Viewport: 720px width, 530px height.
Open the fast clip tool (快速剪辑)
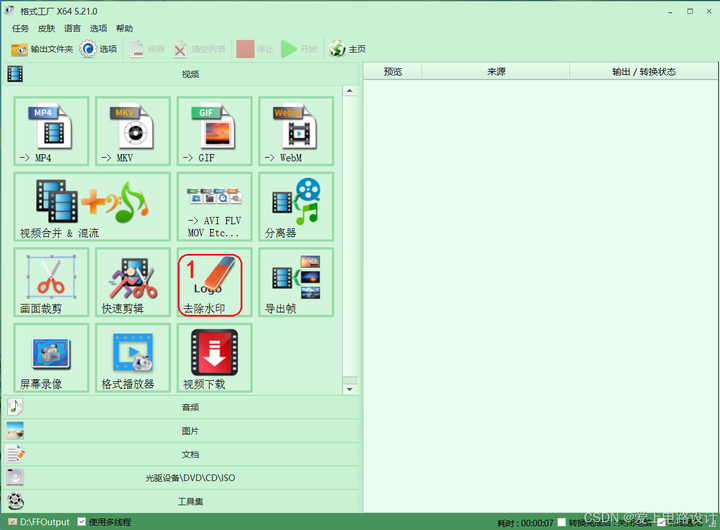point(133,282)
